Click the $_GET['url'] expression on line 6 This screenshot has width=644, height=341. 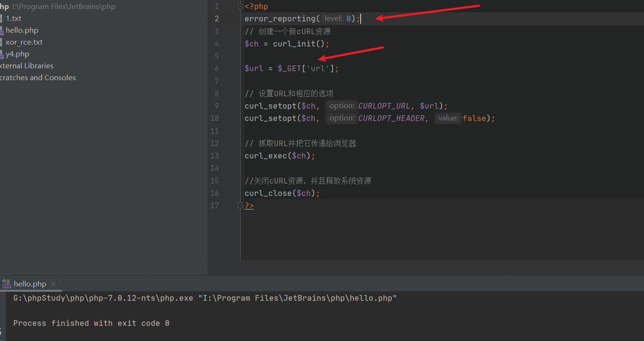[x=306, y=68]
